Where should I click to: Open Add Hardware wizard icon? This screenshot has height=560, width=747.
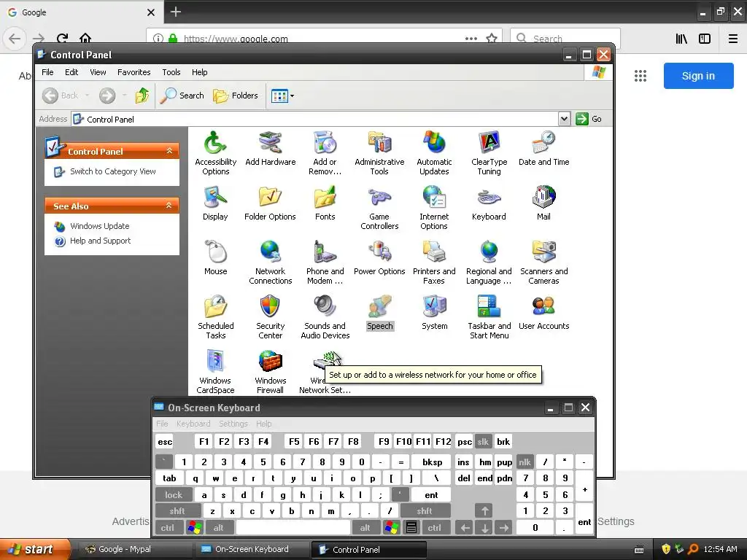click(270, 148)
